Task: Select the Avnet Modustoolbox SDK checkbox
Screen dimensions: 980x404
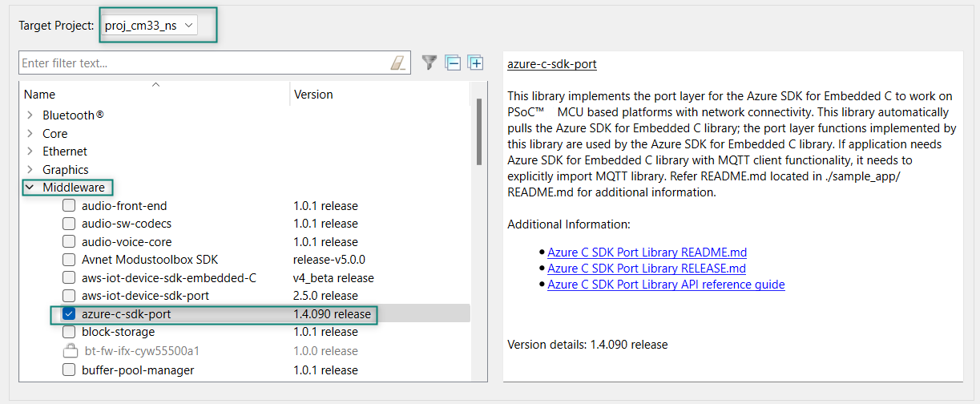Action: [x=69, y=260]
